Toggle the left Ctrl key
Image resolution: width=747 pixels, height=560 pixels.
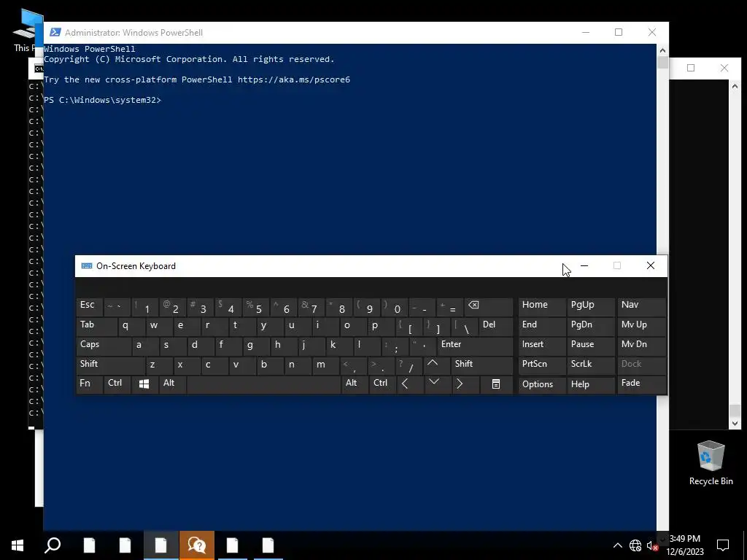[117, 384]
